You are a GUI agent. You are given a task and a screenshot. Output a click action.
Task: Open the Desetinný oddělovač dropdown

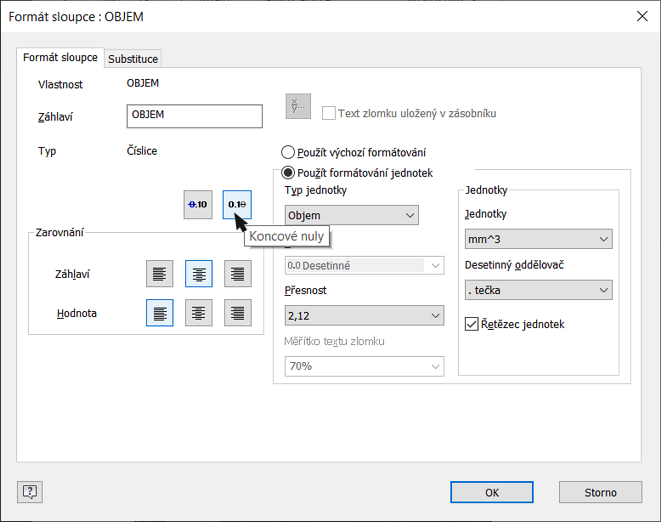point(538,290)
